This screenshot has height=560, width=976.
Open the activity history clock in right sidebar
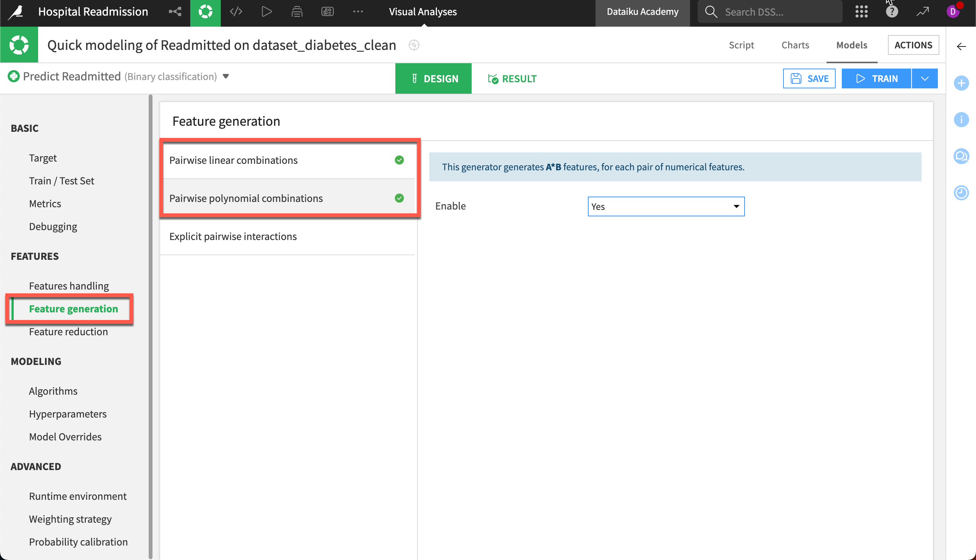[x=962, y=193]
